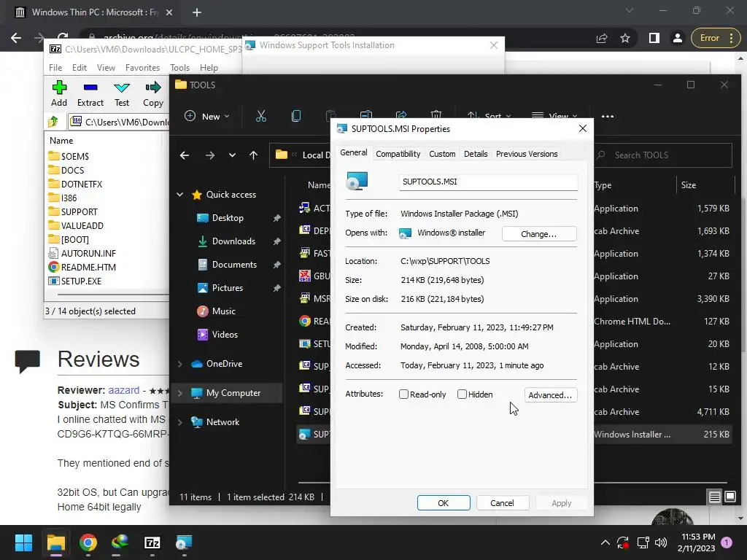The height and width of the screenshot is (560, 747).
Task: Open recent locations dropdown in Explorer
Action: tap(232, 155)
